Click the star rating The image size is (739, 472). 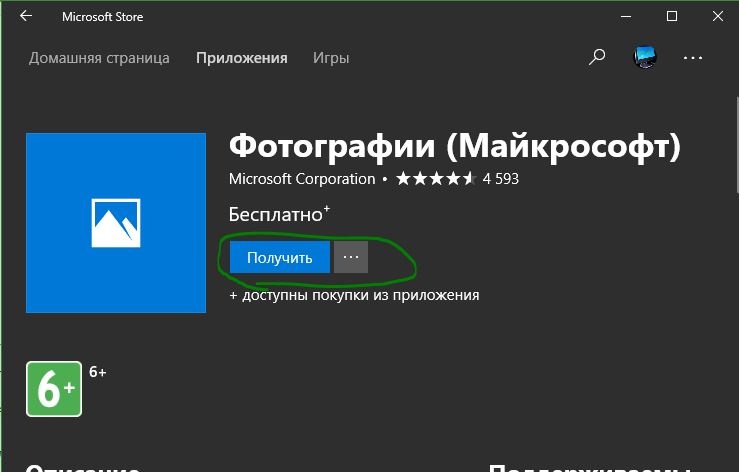[436, 179]
